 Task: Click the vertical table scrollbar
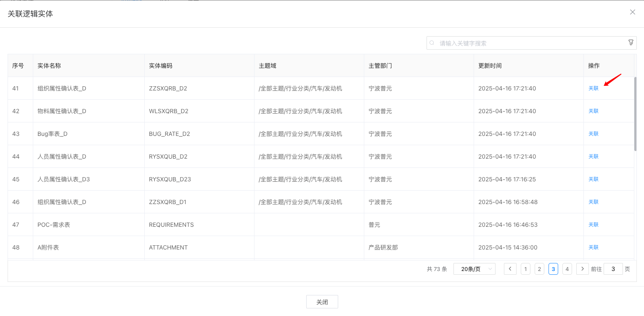635,114
